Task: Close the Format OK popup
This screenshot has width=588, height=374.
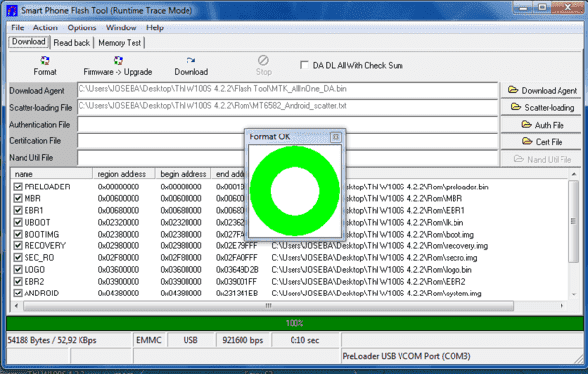Action: 336,137
